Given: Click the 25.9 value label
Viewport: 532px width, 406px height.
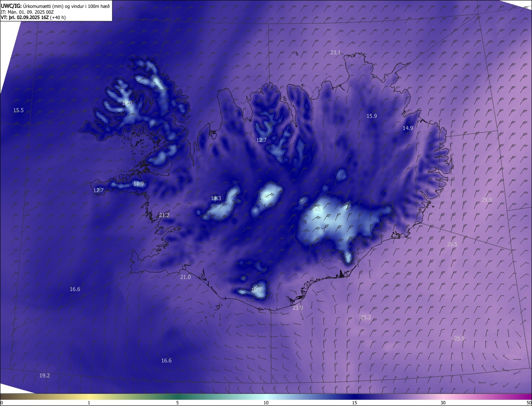Looking at the screenshot, I should [487, 200].
